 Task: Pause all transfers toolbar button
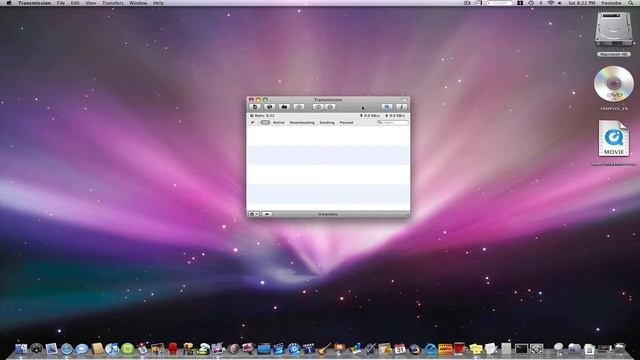[318, 107]
